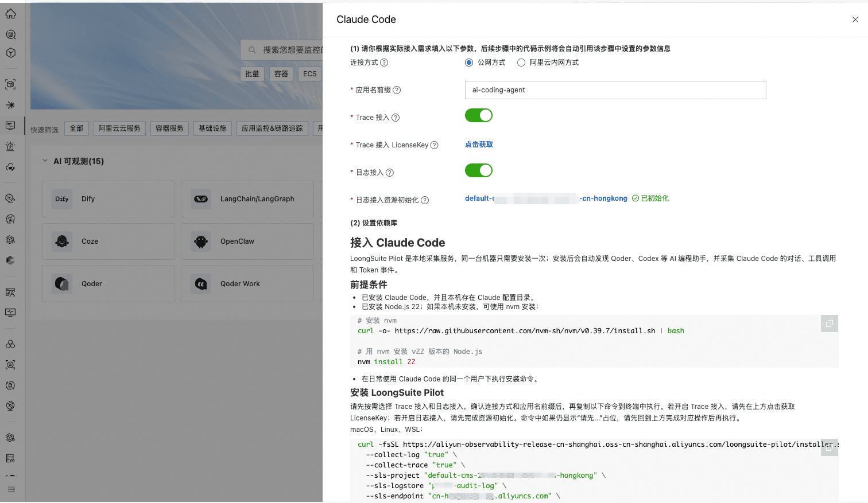
Task: Click the Dify logo icon
Action: [x=62, y=199]
